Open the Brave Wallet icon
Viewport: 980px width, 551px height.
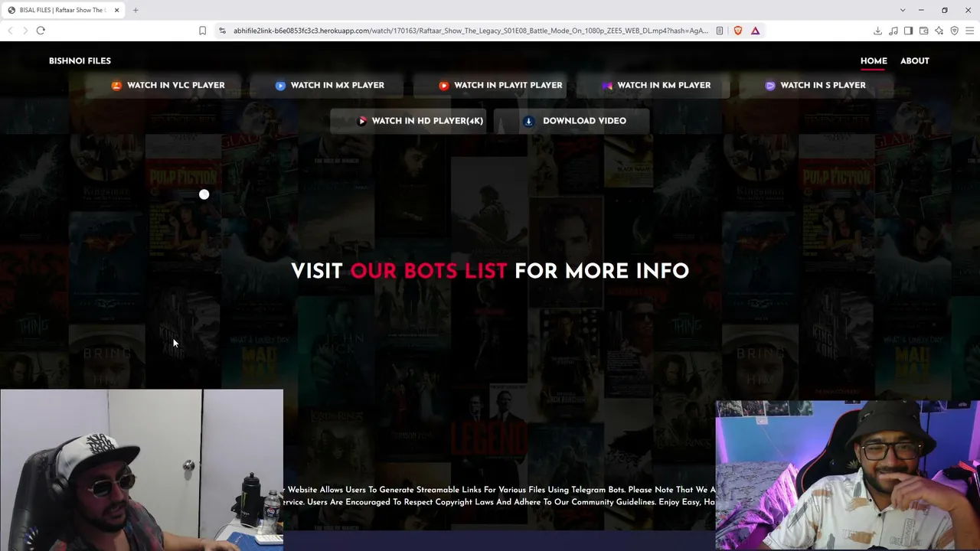[x=923, y=31]
